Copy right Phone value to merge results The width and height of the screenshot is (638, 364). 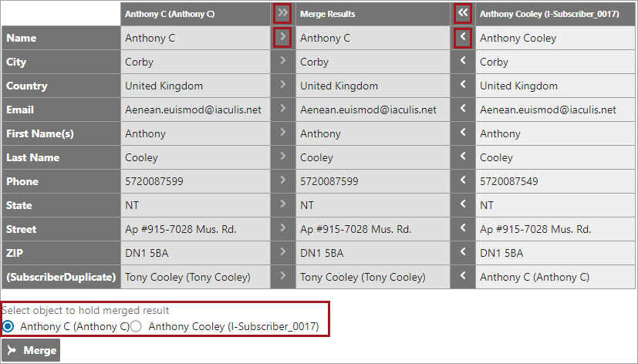tap(462, 180)
